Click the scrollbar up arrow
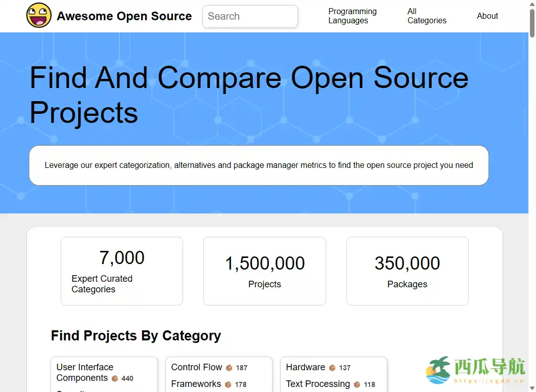 (532, 4)
